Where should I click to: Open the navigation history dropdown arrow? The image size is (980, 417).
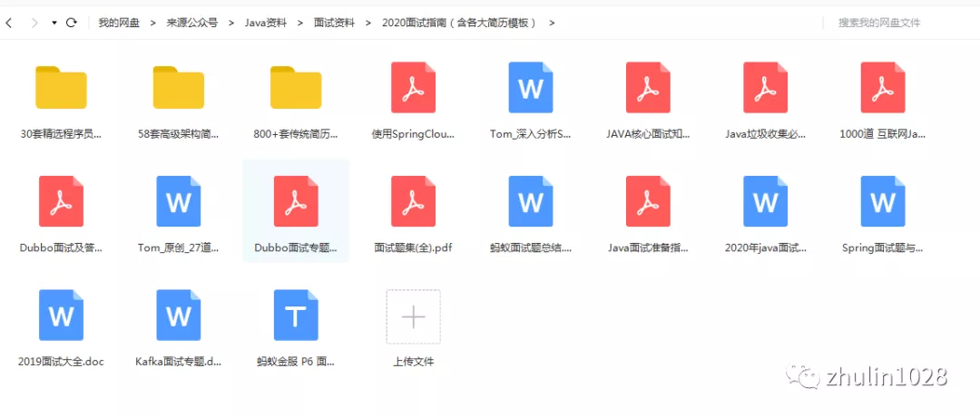pyautogui.click(x=54, y=23)
